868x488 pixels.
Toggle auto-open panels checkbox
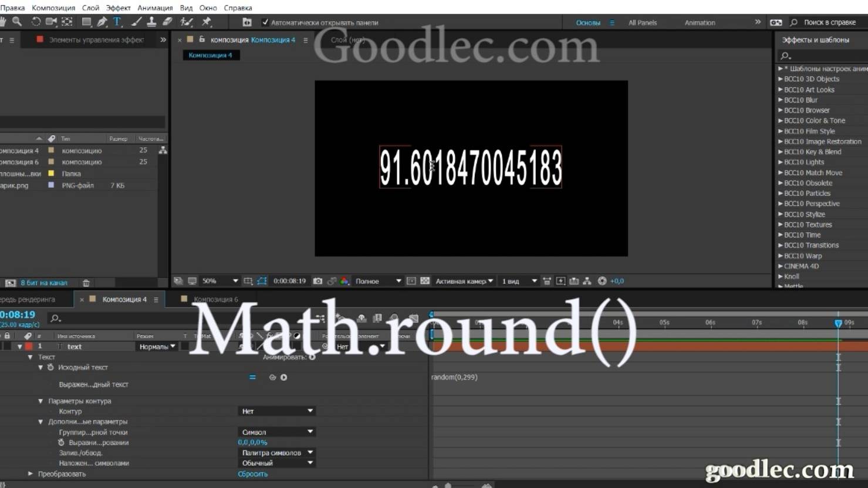(x=265, y=22)
